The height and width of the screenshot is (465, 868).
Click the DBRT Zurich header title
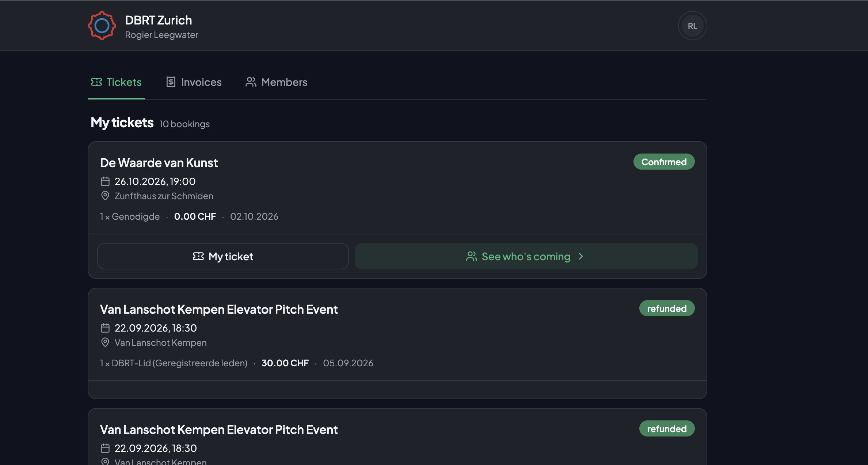158,20
